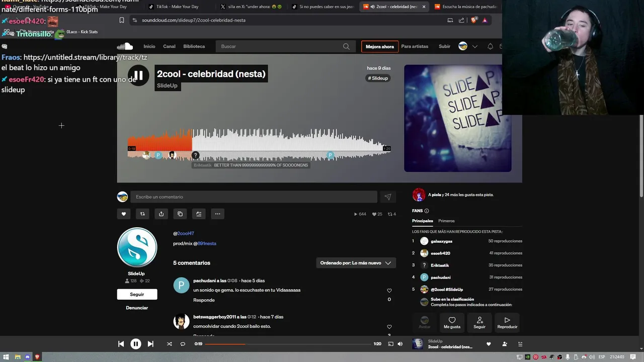Click Subir upload link
Image resolution: width=644 pixels, height=362 pixels.
point(444,46)
